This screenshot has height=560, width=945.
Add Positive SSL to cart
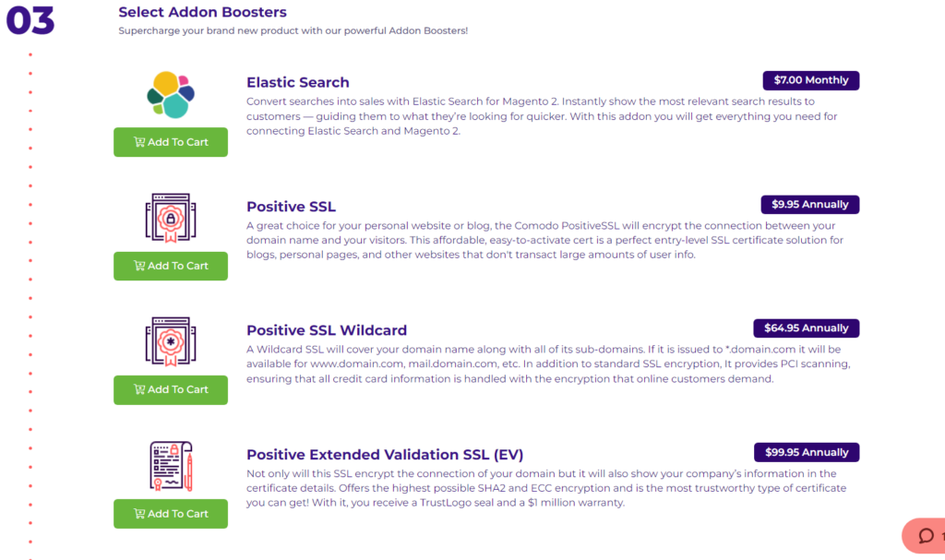pos(170,266)
